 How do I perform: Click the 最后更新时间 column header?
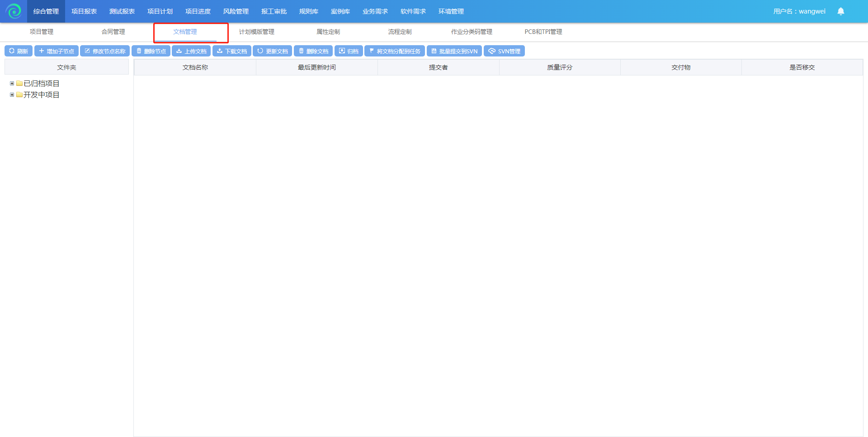[x=316, y=67]
